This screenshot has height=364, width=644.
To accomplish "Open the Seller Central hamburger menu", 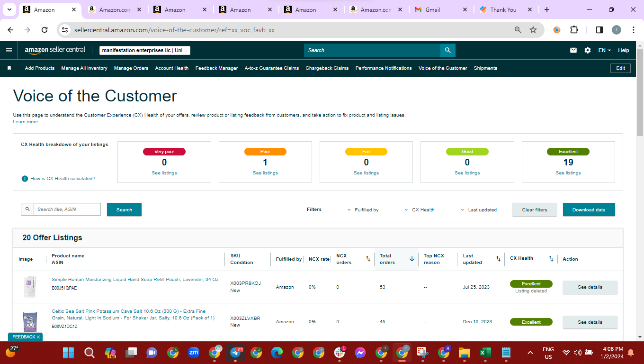I will (9, 50).
